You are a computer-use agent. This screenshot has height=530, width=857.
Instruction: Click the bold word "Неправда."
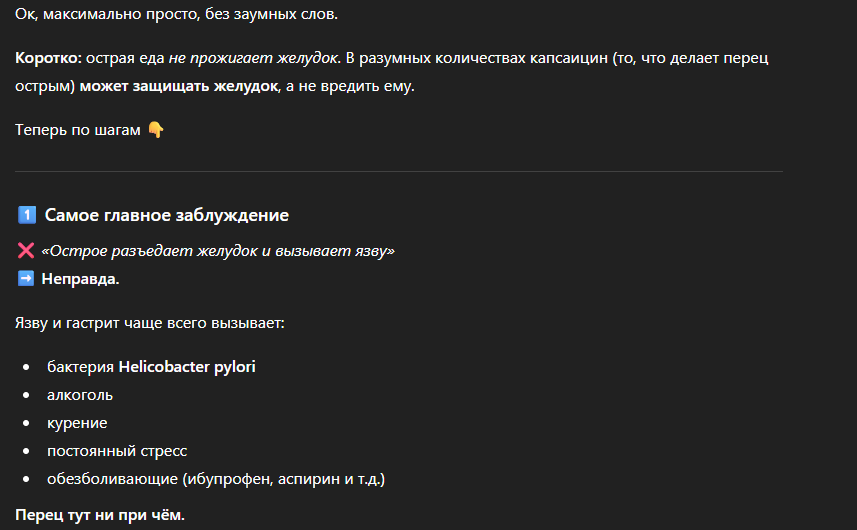pos(80,278)
